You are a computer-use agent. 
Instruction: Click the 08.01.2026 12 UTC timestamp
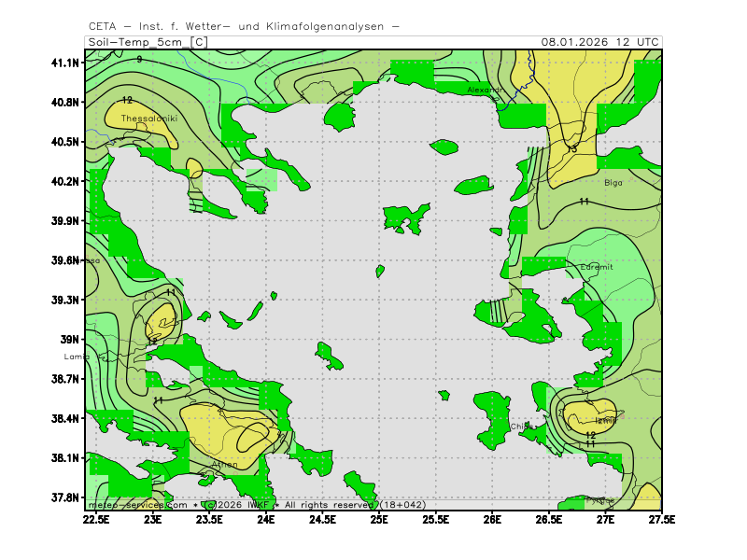point(600,42)
